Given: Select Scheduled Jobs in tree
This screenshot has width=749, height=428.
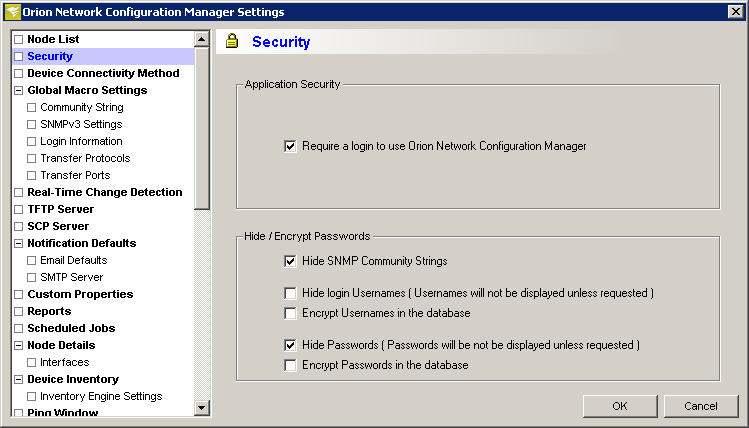Looking at the screenshot, I should coord(71,328).
